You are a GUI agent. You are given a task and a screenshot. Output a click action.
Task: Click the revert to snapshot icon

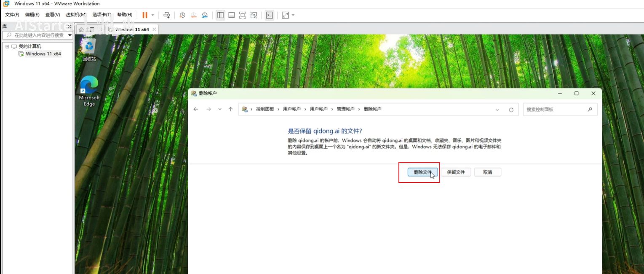[x=193, y=15]
